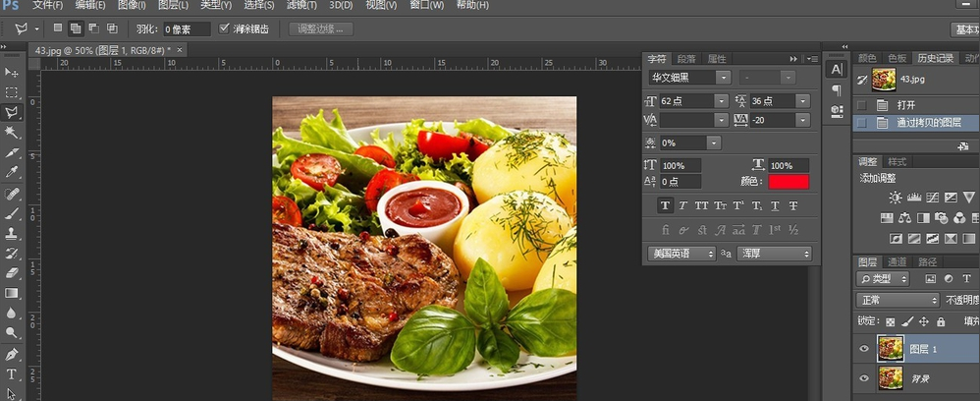Select the Rectangular Marquee tool
This screenshot has width=980, height=401.
click(x=11, y=92)
